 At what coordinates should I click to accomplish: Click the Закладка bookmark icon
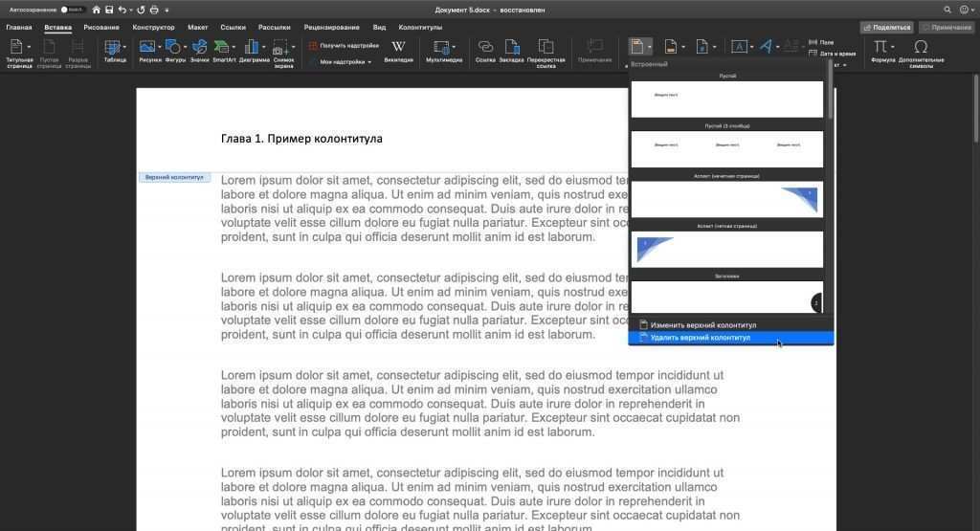point(512,47)
